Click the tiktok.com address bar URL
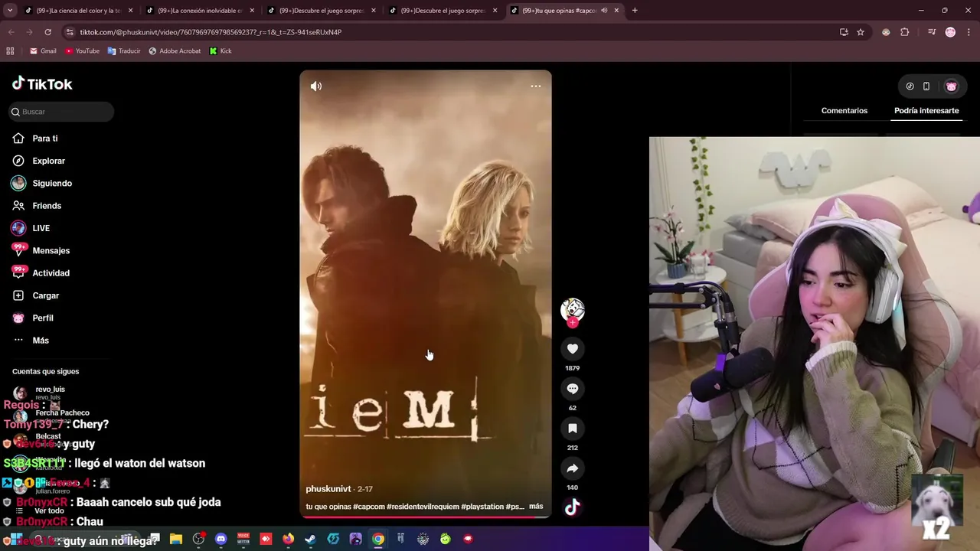The height and width of the screenshot is (551, 980). 211,32
